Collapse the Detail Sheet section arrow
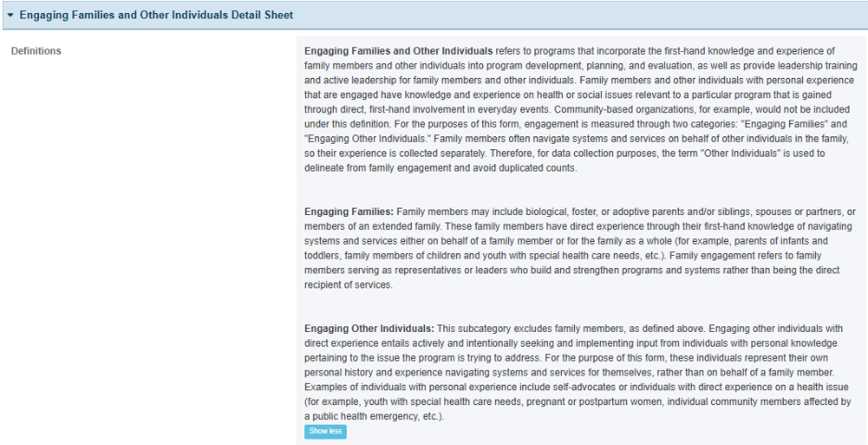Image resolution: width=868 pixels, height=445 pixels. click(10, 16)
